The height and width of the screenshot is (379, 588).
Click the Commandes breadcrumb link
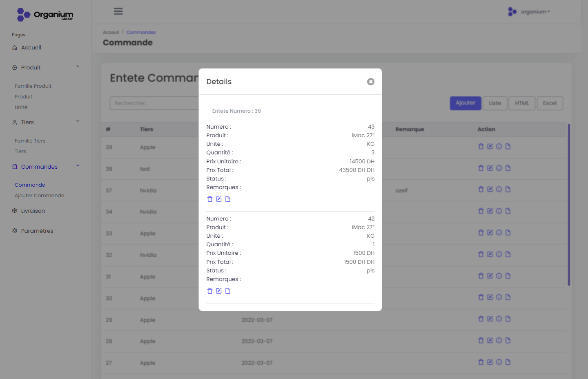[141, 32]
